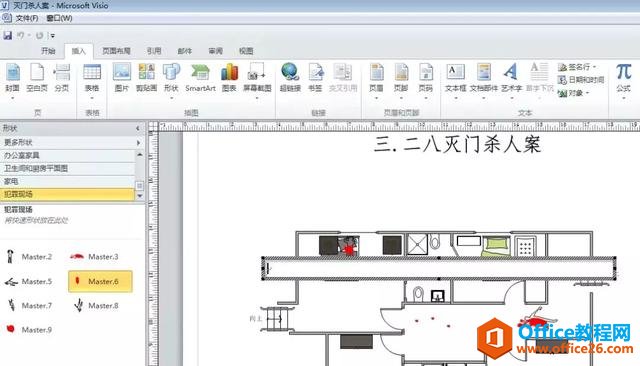Insert an equation (公式)

(623, 80)
